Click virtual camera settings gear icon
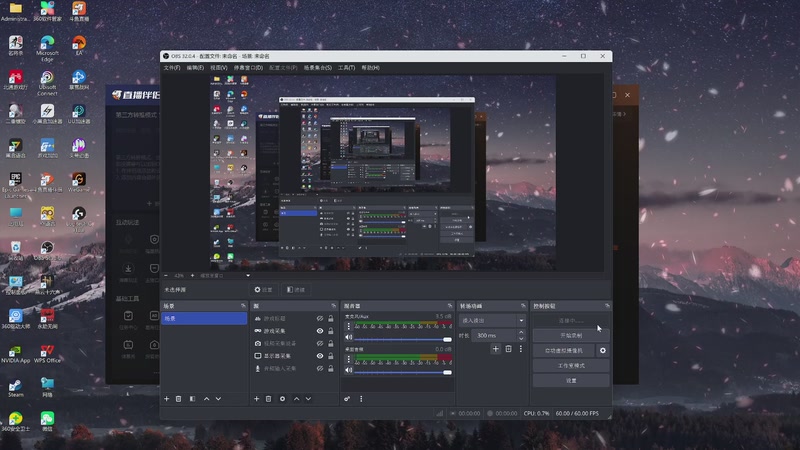800x450 pixels. [x=602, y=351]
